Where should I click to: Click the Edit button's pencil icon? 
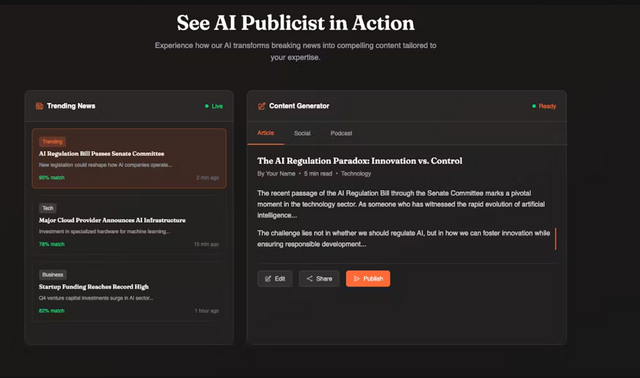pos(268,279)
